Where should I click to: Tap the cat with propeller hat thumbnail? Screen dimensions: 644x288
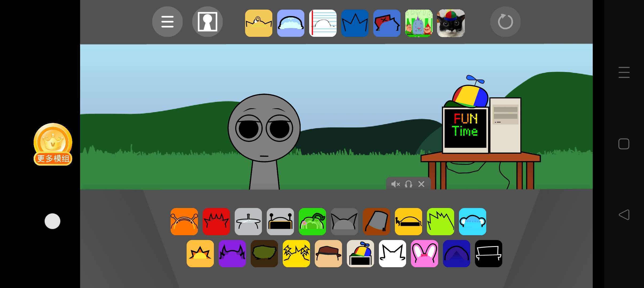pos(451,23)
